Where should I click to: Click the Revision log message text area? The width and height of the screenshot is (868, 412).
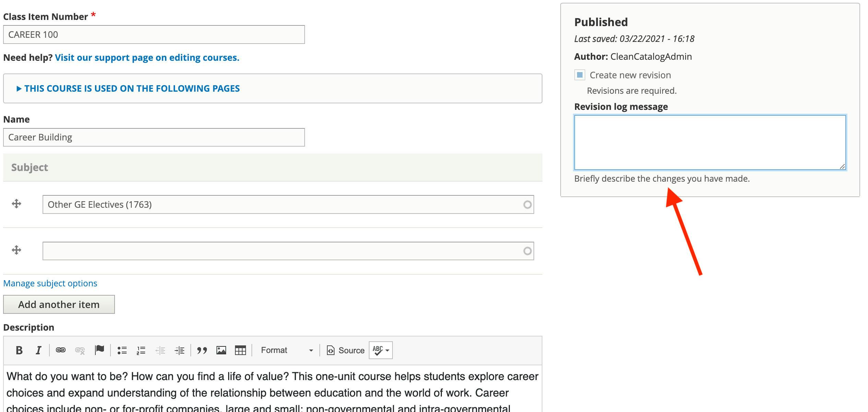point(709,142)
